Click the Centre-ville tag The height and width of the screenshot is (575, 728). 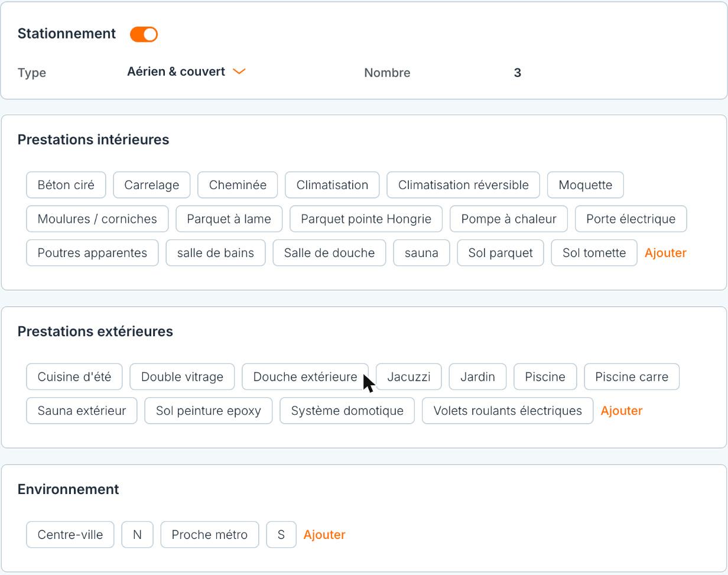click(x=70, y=535)
